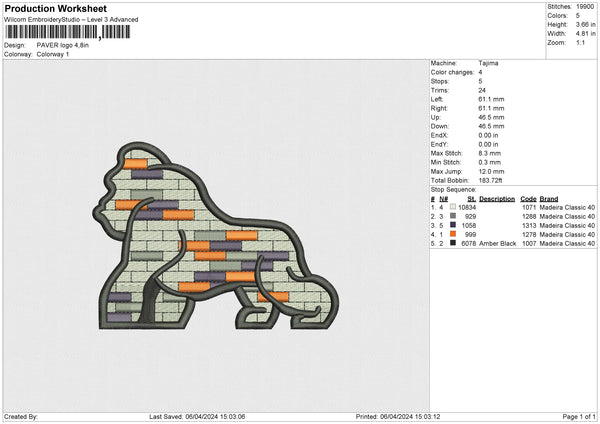
Task: Pick the gray-green swatch in stop row 2
Action: pyautogui.click(x=453, y=216)
